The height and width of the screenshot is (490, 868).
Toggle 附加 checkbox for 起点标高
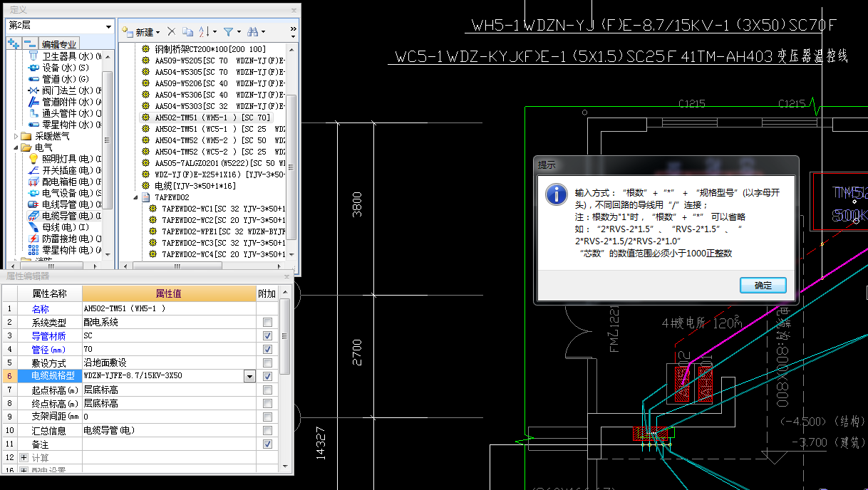tap(267, 390)
